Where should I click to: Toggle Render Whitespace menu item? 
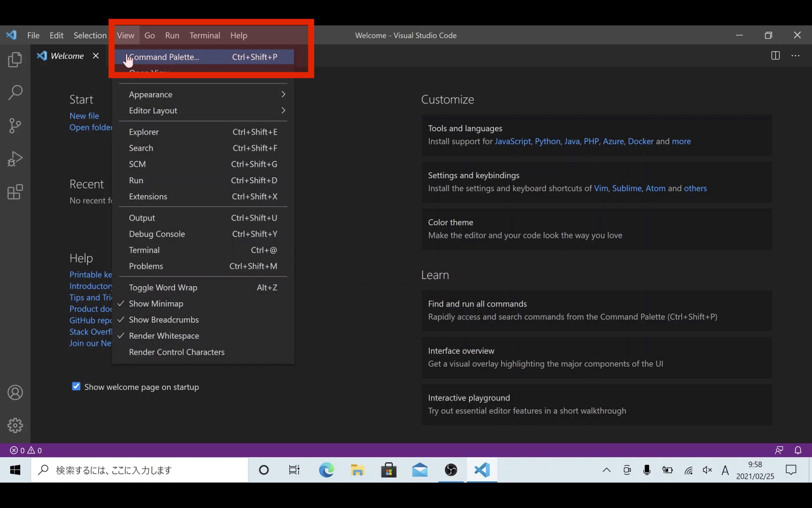point(203,336)
